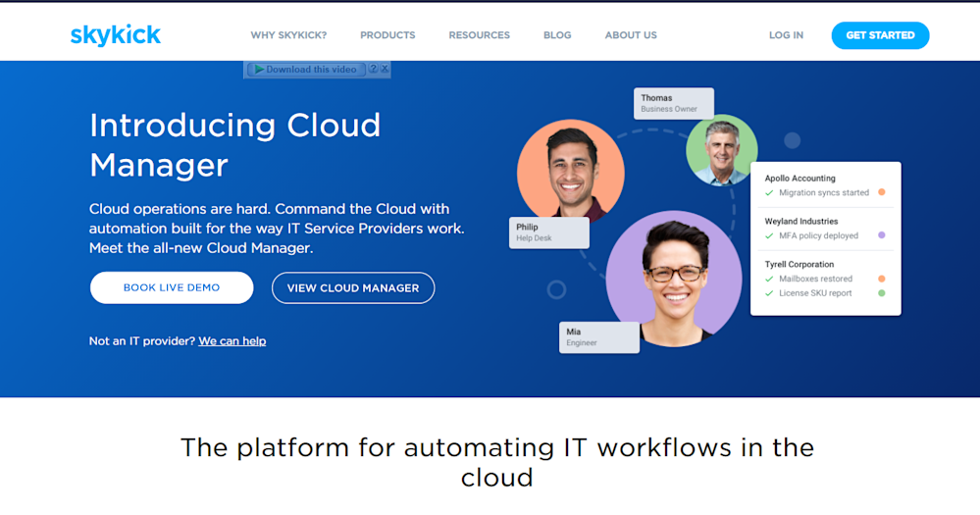Image resolution: width=980 pixels, height=515 pixels.
Task: Click the LOG IN link
Action: coord(786,35)
